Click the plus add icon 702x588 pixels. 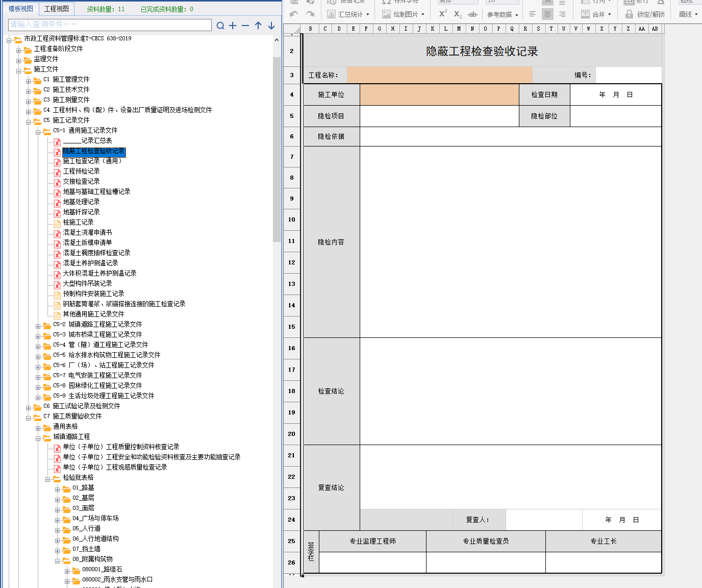pos(233,26)
